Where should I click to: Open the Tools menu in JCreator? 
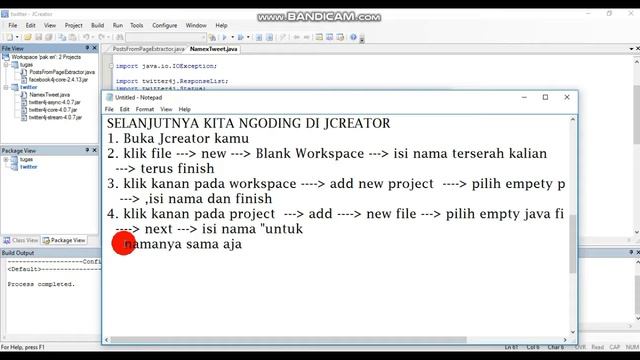pos(136,25)
